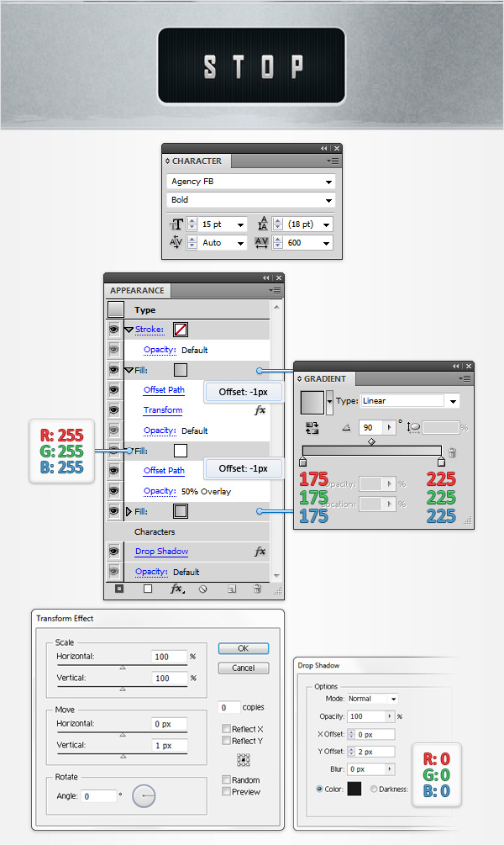Viewport: 504px width, 845px height.
Task: Select the Darkness radio button in Drop Shadow
Action: pyautogui.click(x=374, y=789)
